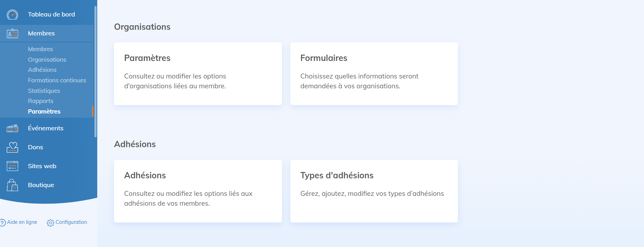Click the Aide en ligne link
This screenshot has width=644, height=247.
click(22, 222)
